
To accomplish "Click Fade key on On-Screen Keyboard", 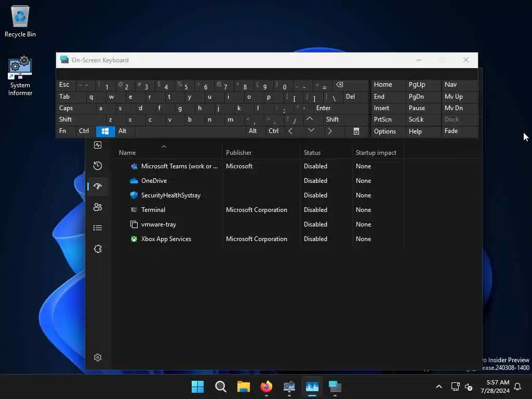I will pos(459,131).
